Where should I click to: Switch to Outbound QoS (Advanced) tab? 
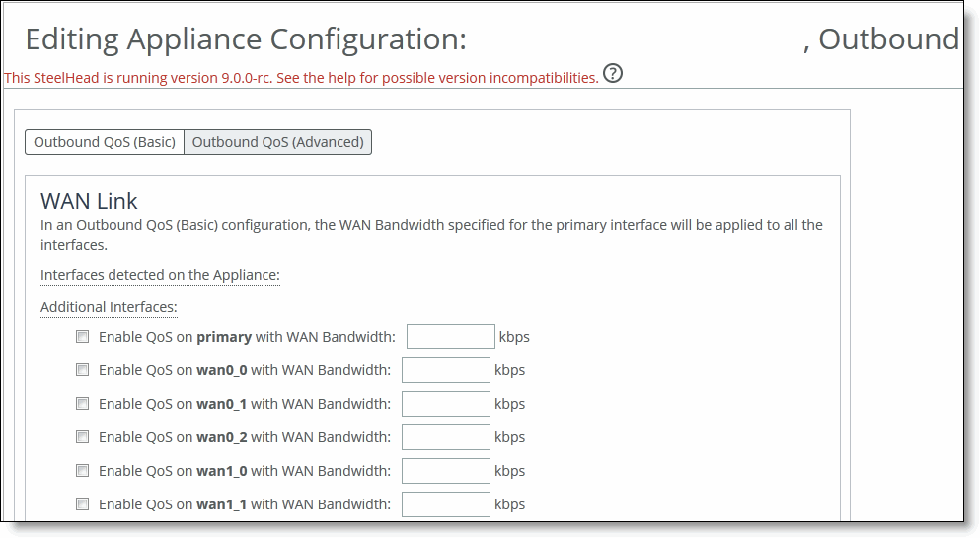(x=278, y=142)
